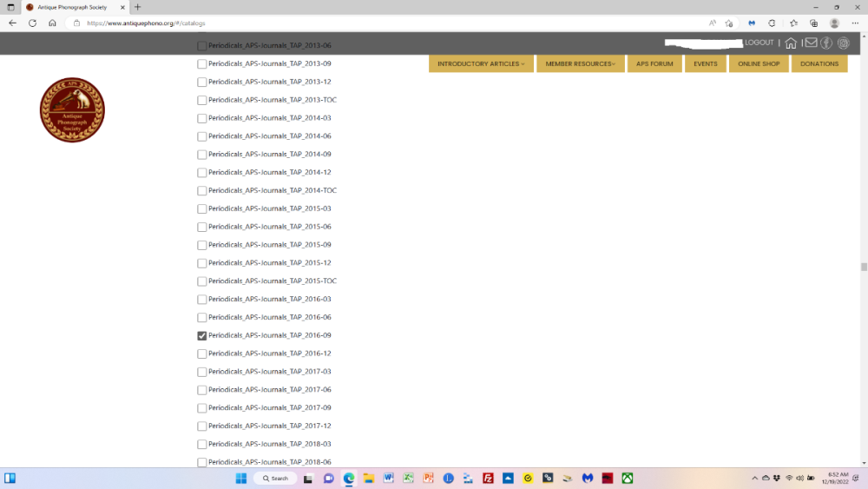Viewport: 868px width, 489px height.
Task: Open Malwarebytes app on the taskbar
Action: click(588, 479)
